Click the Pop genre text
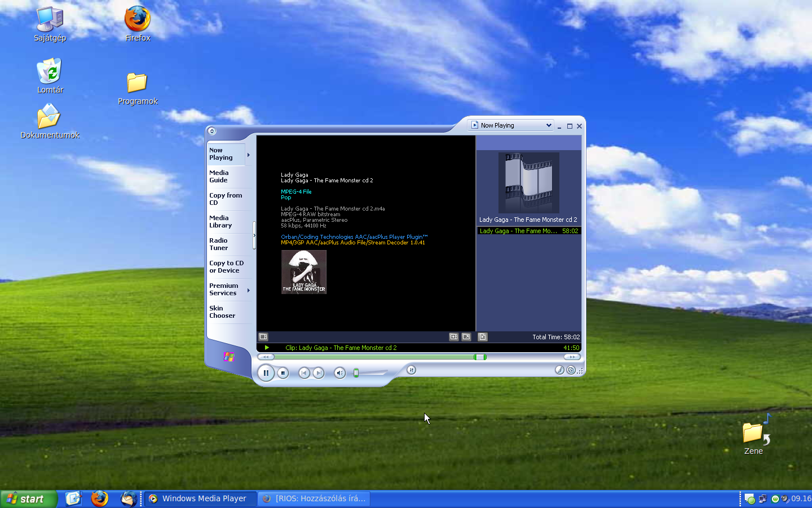This screenshot has height=508, width=812. [286, 198]
